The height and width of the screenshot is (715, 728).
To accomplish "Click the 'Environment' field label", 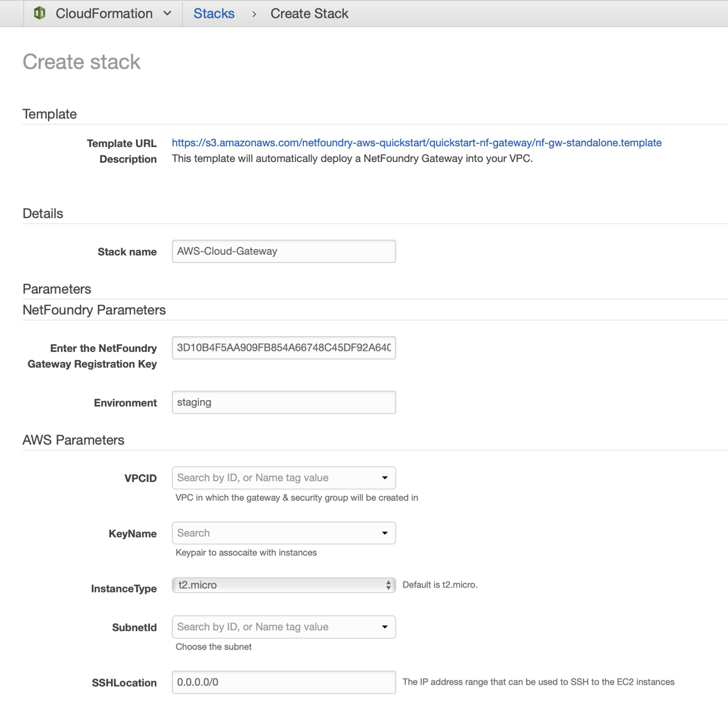I will pyautogui.click(x=126, y=403).
